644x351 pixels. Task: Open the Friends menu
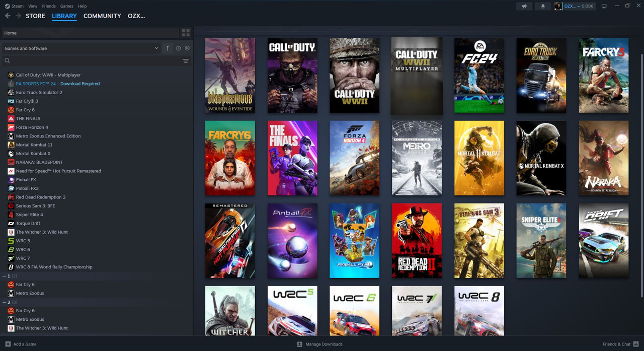(x=49, y=6)
